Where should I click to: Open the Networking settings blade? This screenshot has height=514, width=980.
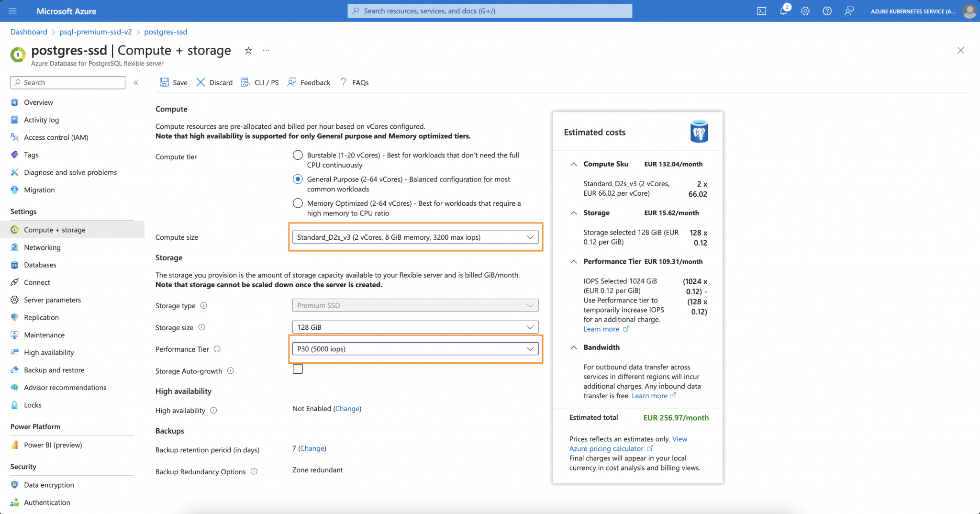[x=42, y=247]
